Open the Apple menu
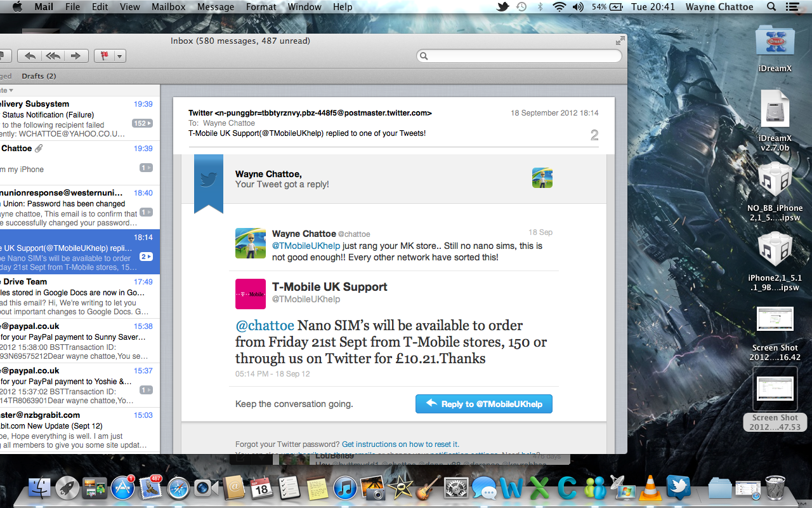 (x=17, y=7)
